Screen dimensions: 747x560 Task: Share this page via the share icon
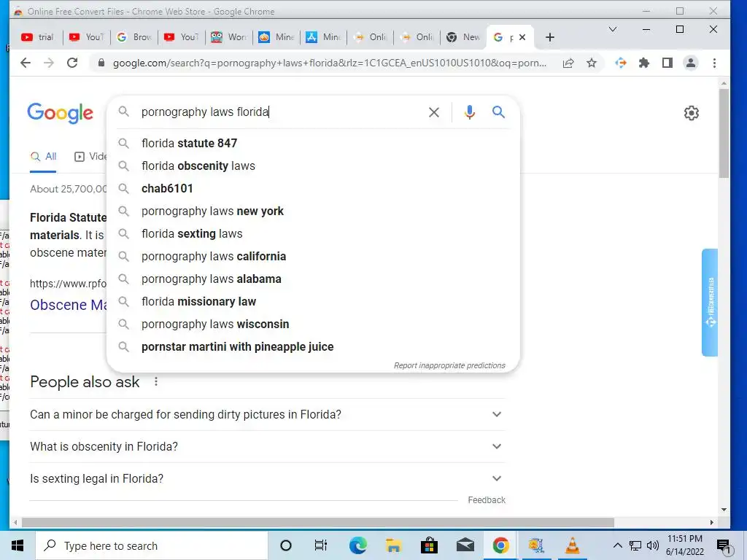click(568, 63)
